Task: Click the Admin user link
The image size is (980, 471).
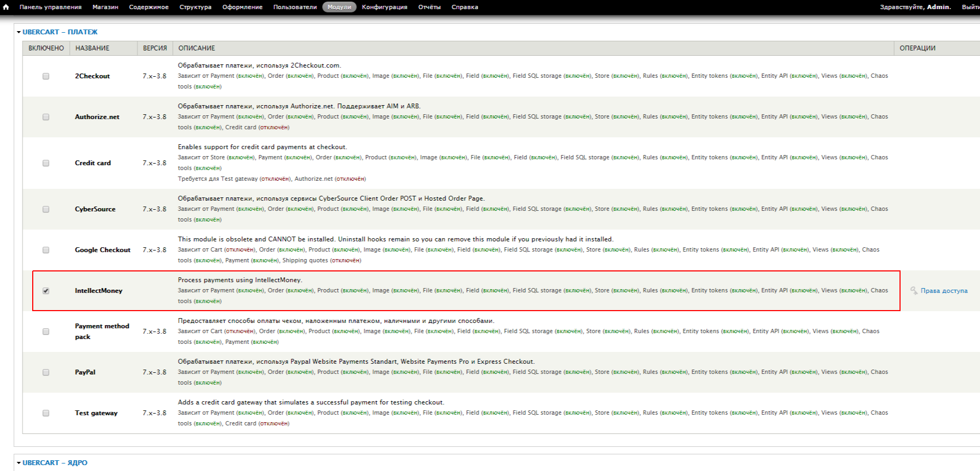Action: [x=938, y=7]
